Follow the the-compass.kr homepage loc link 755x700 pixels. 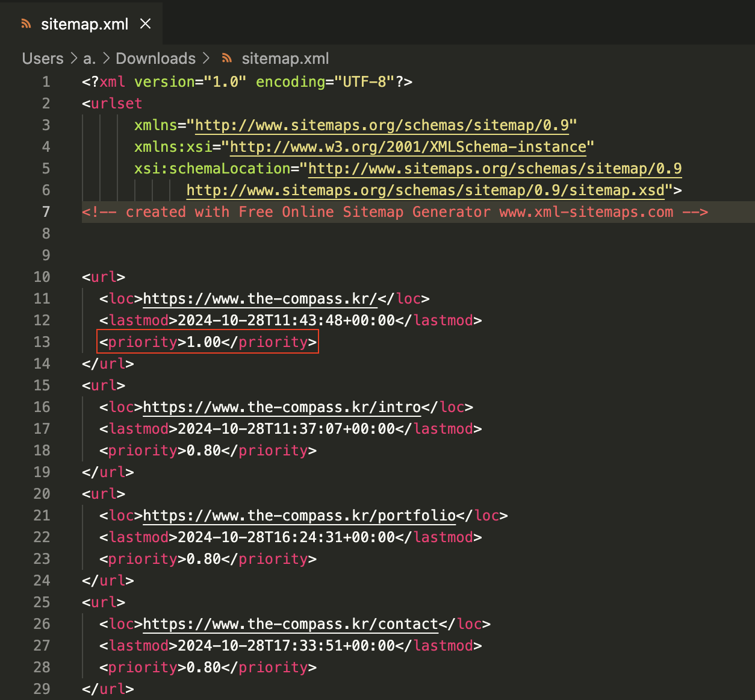260,299
